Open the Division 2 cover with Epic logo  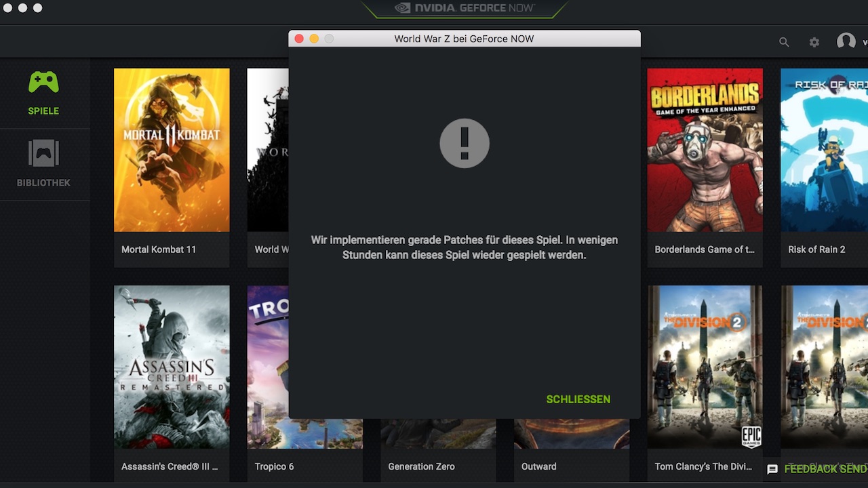click(705, 367)
